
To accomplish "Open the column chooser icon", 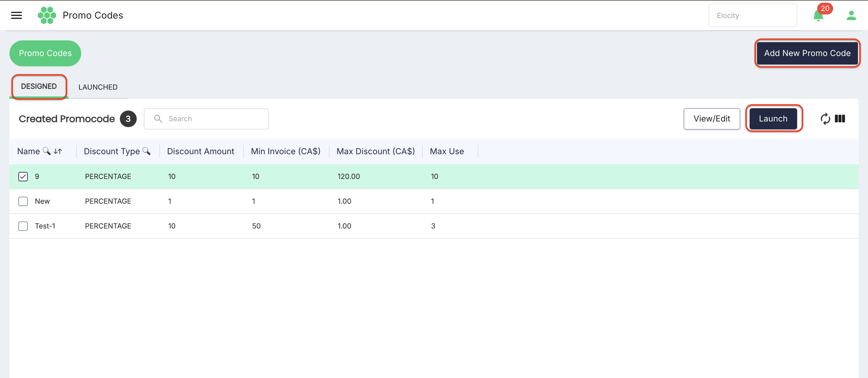I will pyautogui.click(x=840, y=119).
